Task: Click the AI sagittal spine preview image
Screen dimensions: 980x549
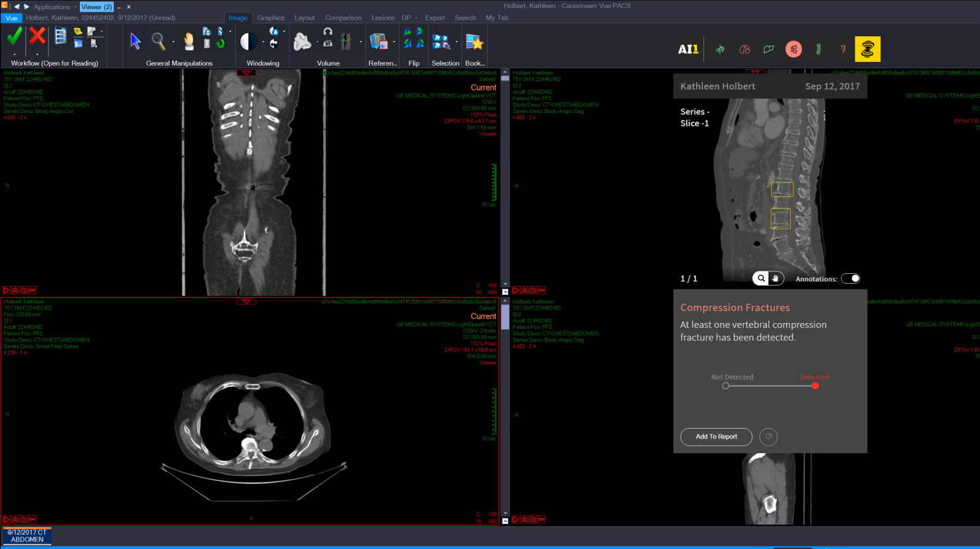Action: coord(770,190)
